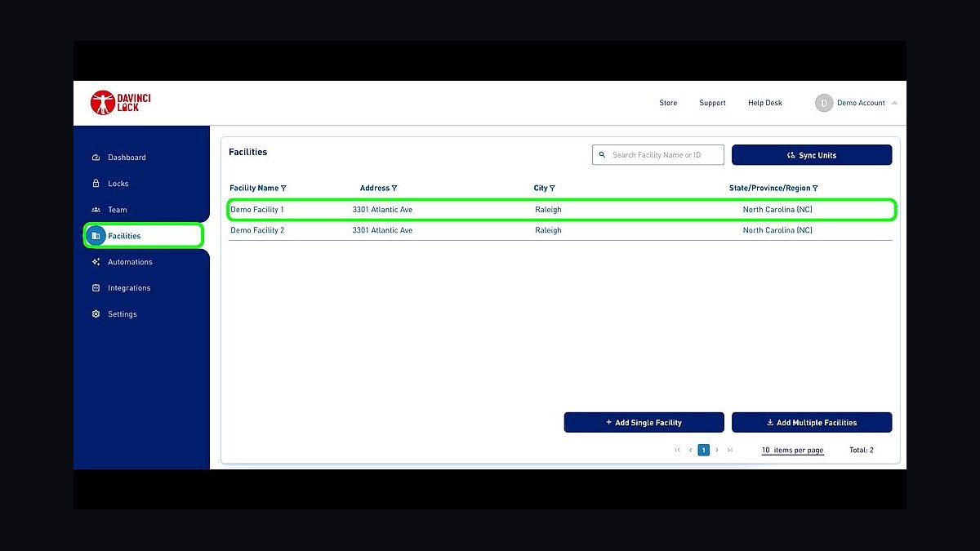Click the Locks padlock icon in sidebar

click(x=96, y=184)
